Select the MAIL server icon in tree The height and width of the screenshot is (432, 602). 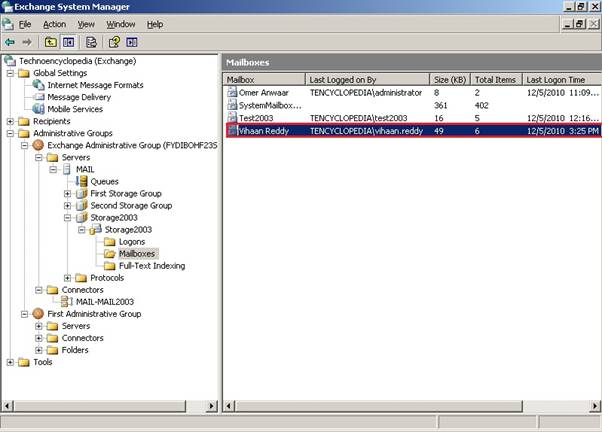click(68, 169)
